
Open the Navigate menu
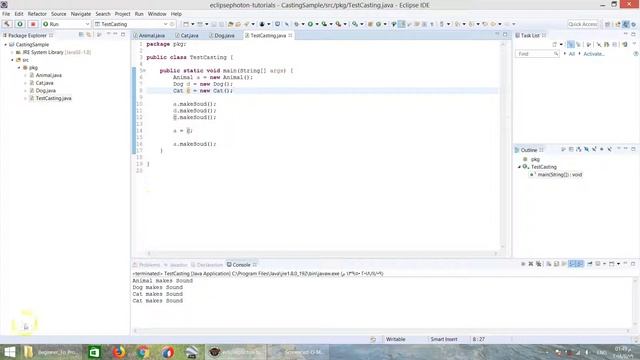coord(81,14)
